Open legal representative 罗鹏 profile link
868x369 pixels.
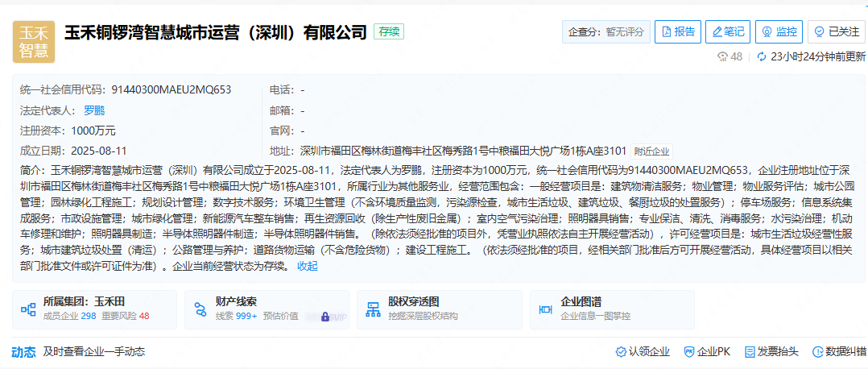coord(94,110)
